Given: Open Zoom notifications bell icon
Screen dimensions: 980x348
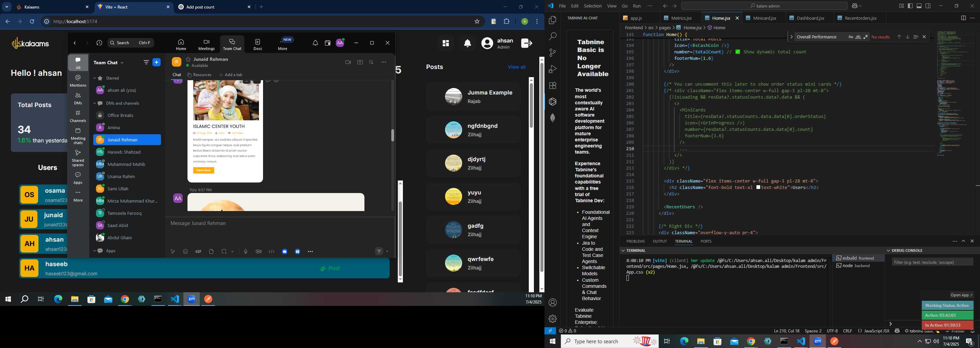Looking at the screenshot, I should pyautogui.click(x=315, y=43).
